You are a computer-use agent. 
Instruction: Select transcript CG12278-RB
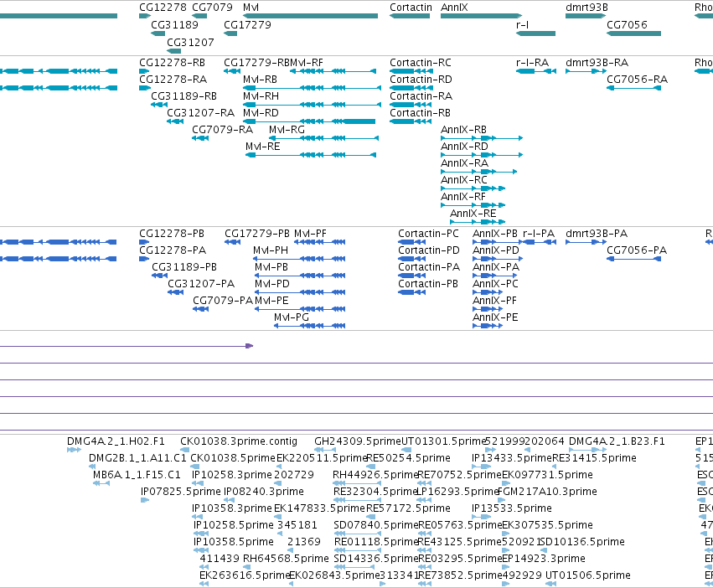tap(144, 71)
